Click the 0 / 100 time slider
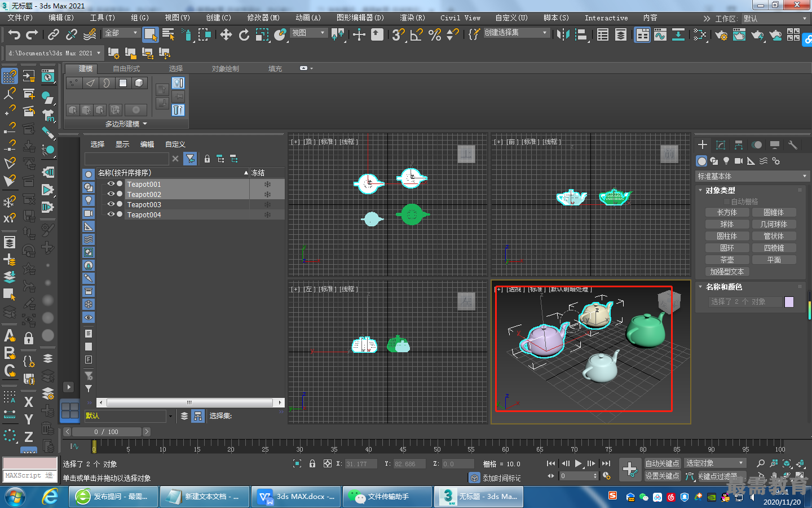The width and height of the screenshot is (812, 508). [x=106, y=432]
